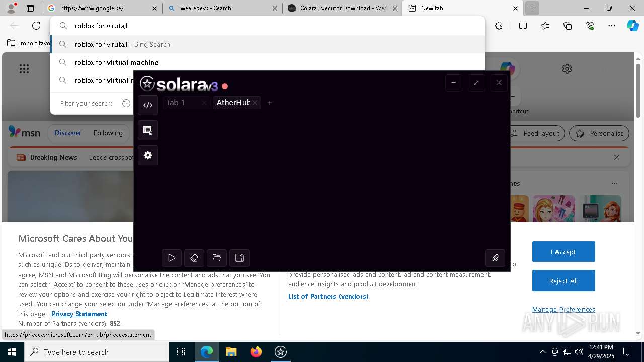Click Import favorites in bookmarks bar
The width and height of the screenshot is (644, 362).
28,43
